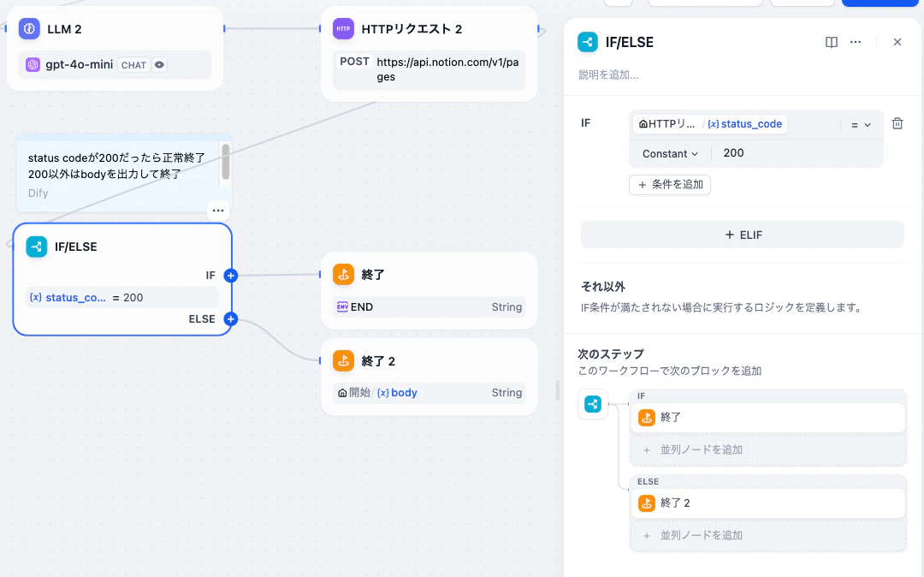924x577 pixels.
Task: Select the 終了 row in the next-step list
Action: pyautogui.click(x=768, y=418)
